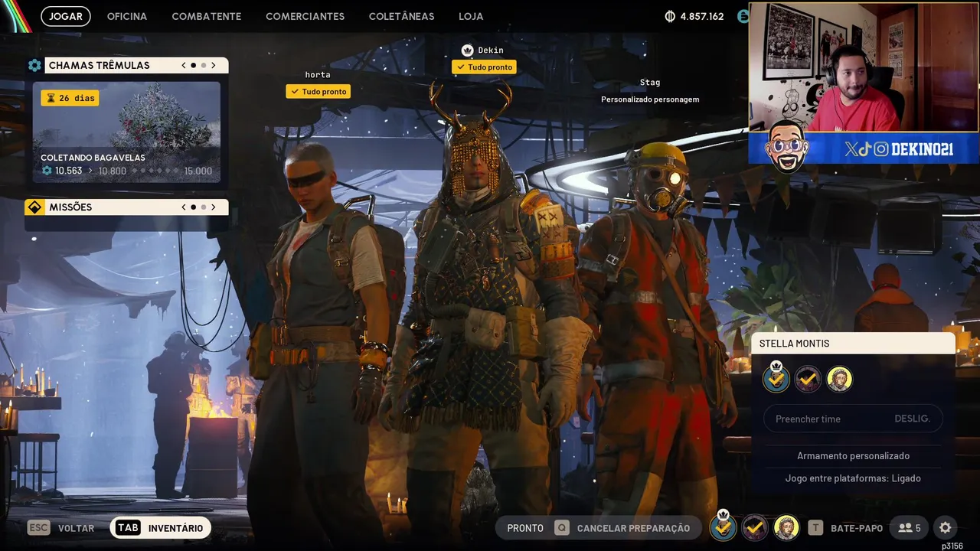Toggle Jogo entre plataformas setting

853,478
